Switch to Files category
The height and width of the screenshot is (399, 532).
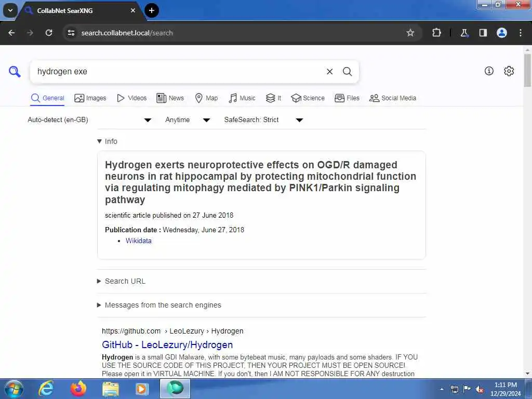[347, 98]
